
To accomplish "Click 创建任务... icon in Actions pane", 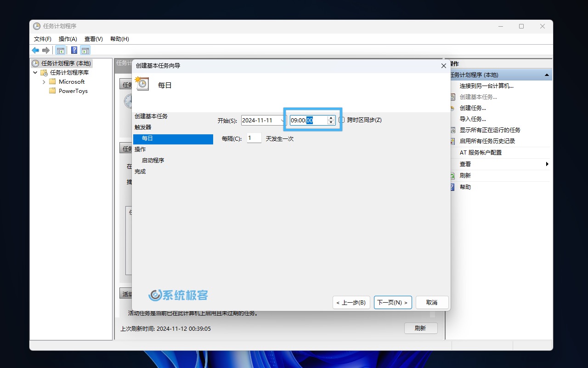I will [452, 108].
